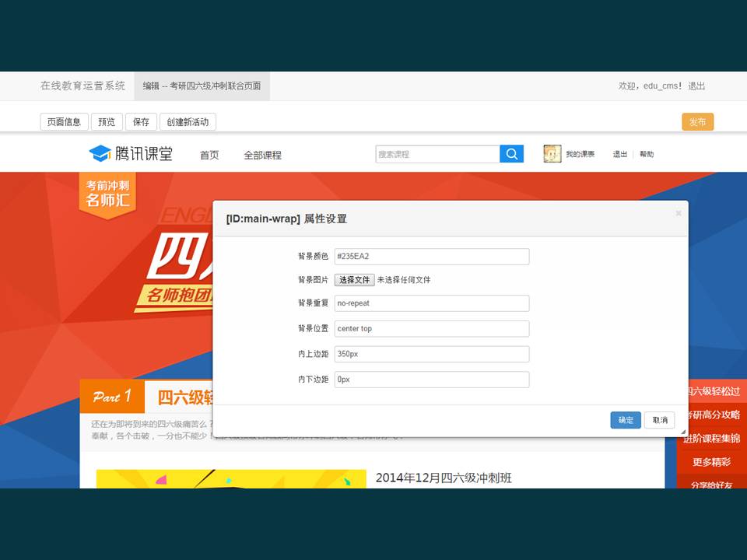Viewport: 747px width, 560px height.
Task: Click the 预览 preview button
Action: tap(107, 122)
